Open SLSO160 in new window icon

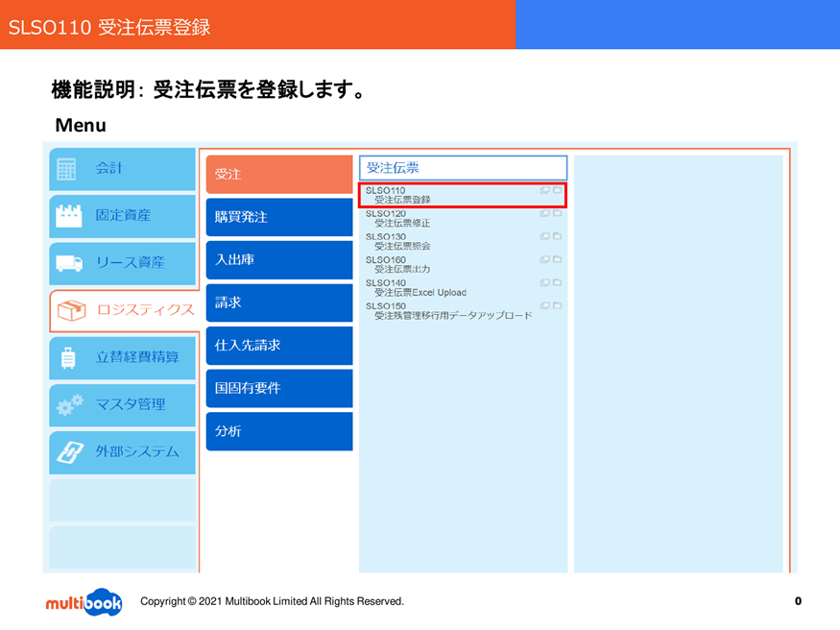pyautogui.click(x=545, y=259)
